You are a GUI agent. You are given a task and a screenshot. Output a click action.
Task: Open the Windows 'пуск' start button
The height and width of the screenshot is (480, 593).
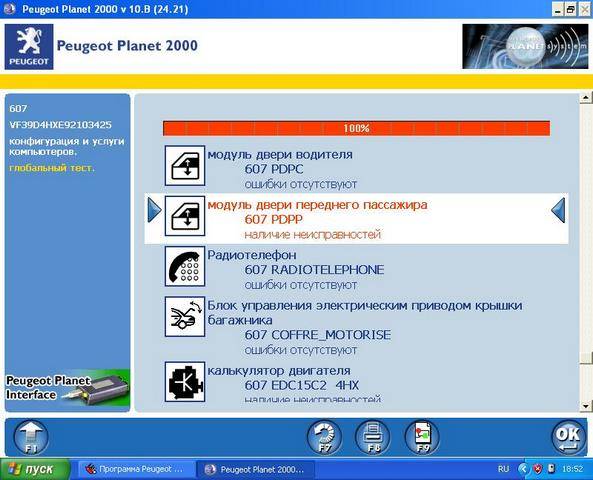tap(35, 469)
